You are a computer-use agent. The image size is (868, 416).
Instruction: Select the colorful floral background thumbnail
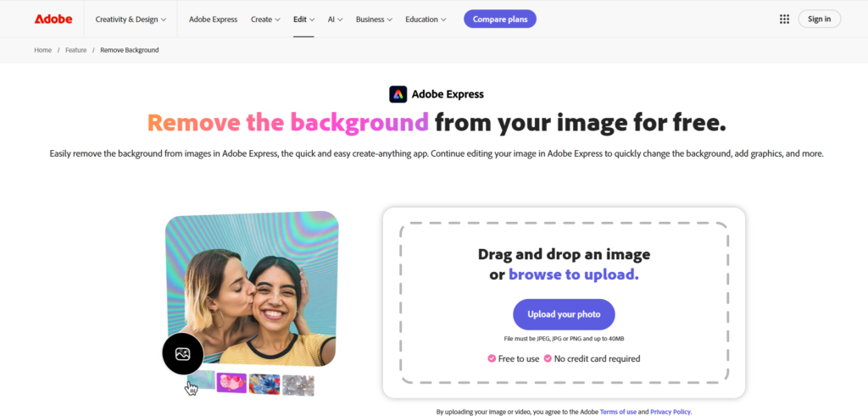(x=264, y=384)
